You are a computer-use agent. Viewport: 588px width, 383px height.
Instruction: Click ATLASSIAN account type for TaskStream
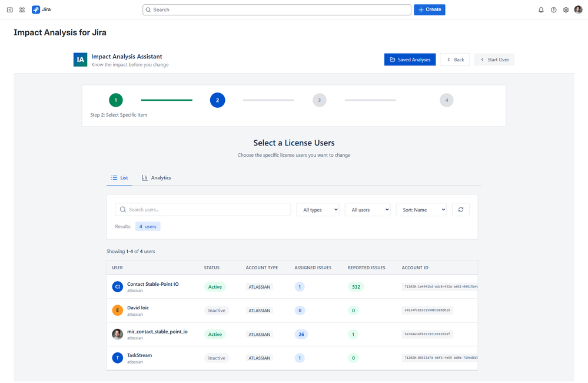point(259,358)
